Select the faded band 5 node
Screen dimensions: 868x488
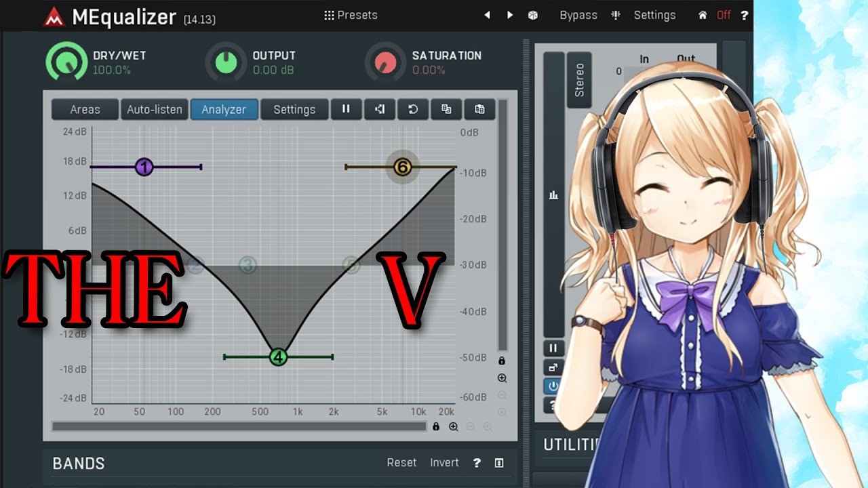(351, 265)
